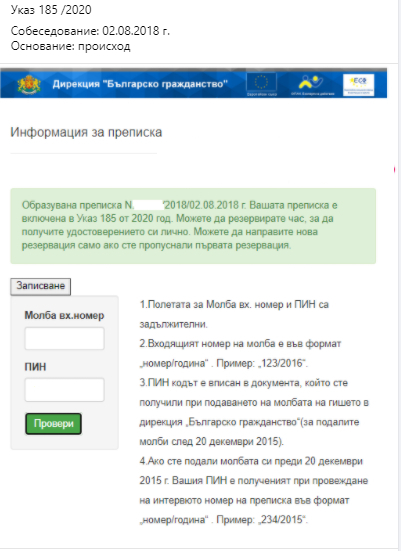
Task: Click the green status message box
Action: pos(193,226)
